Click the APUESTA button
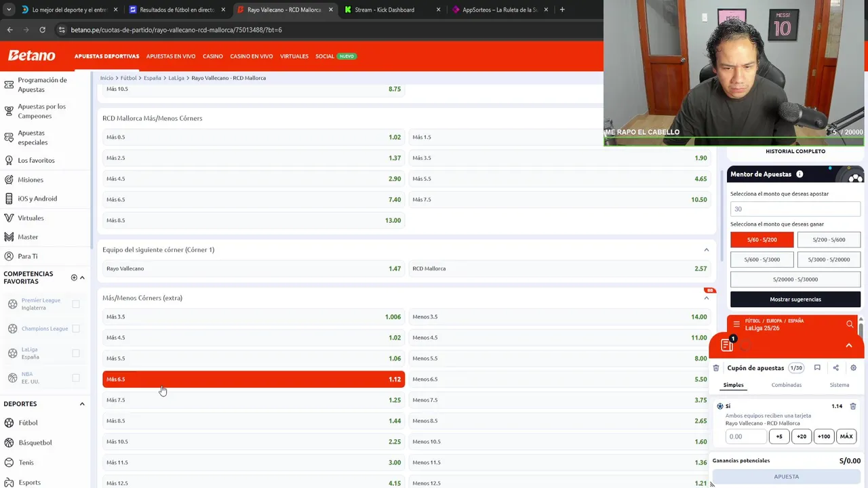868x488 pixels. click(787, 477)
